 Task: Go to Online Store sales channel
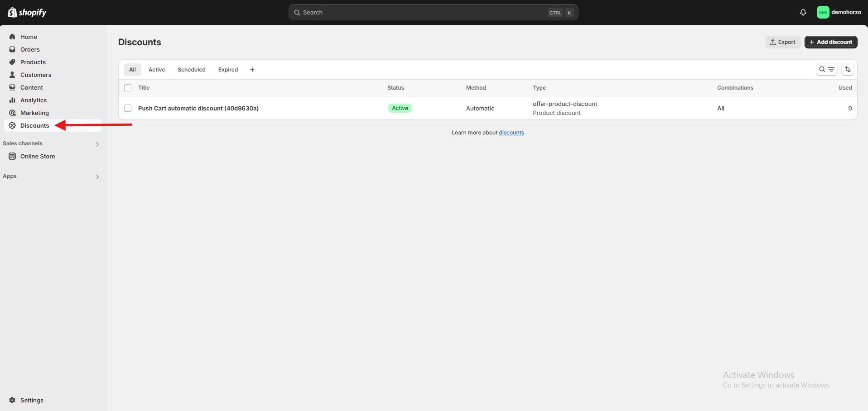point(38,156)
